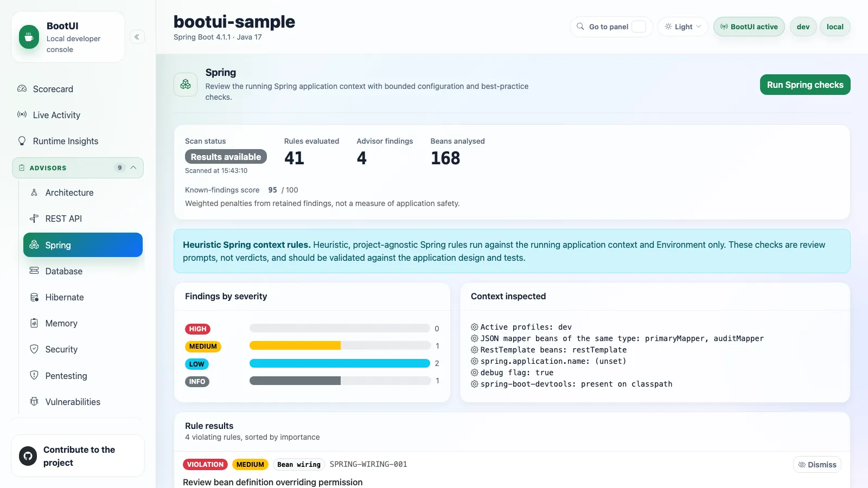Click the Security shield icon
The image size is (868, 488).
(34, 349)
